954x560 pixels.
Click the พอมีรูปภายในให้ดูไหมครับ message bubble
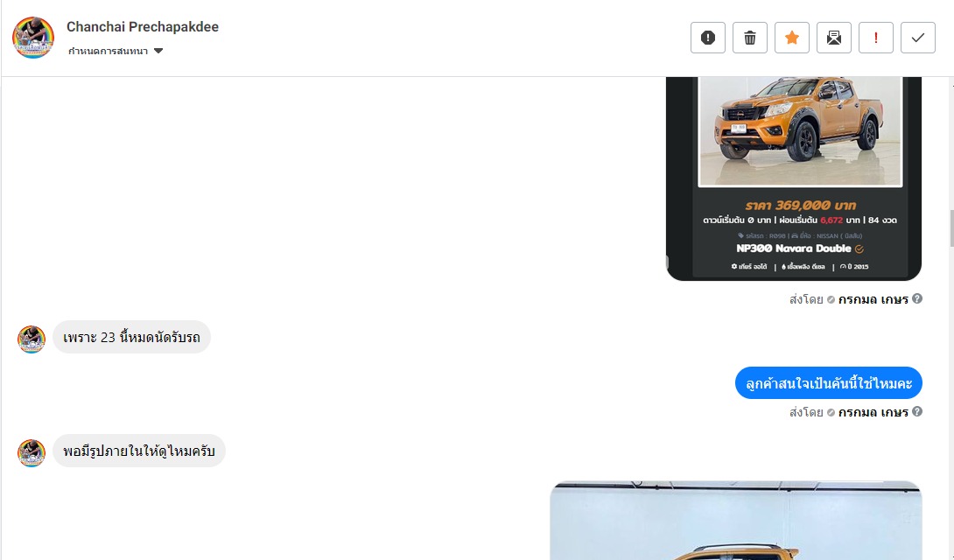coord(138,451)
